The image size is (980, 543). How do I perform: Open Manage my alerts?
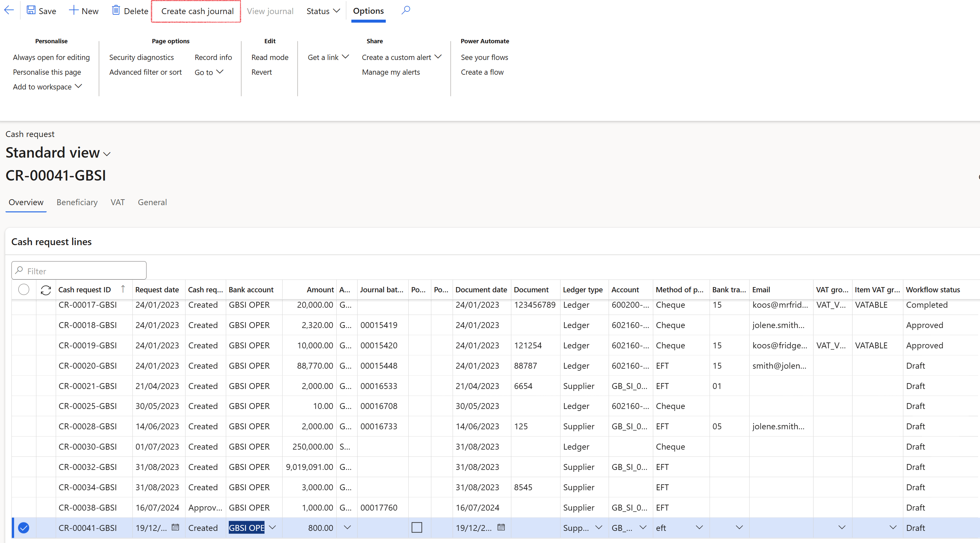coord(391,72)
